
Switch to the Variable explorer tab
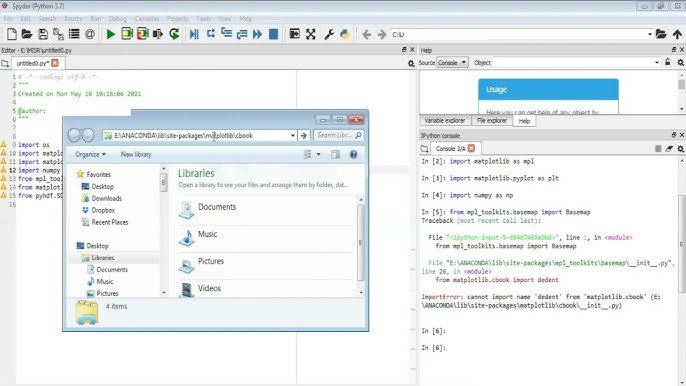(x=444, y=120)
